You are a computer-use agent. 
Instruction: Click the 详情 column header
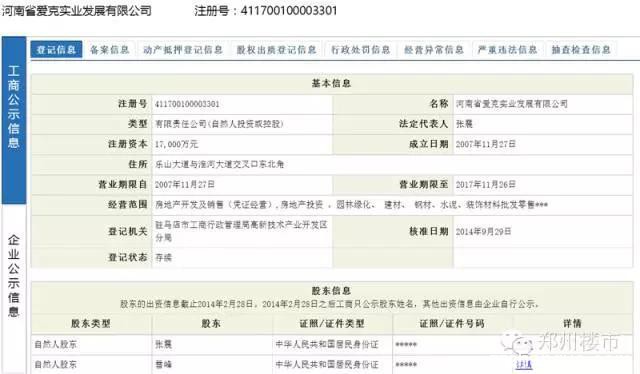click(x=572, y=324)
